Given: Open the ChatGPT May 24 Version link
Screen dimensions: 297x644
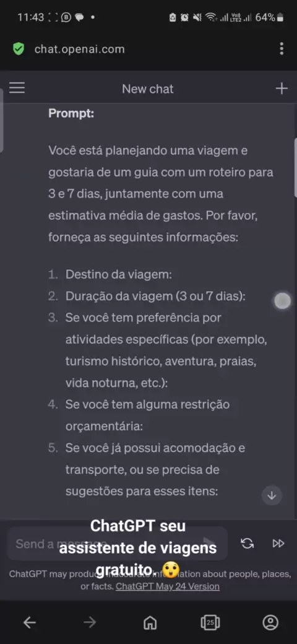Looking at the screenshot, I should coord(167,586).
